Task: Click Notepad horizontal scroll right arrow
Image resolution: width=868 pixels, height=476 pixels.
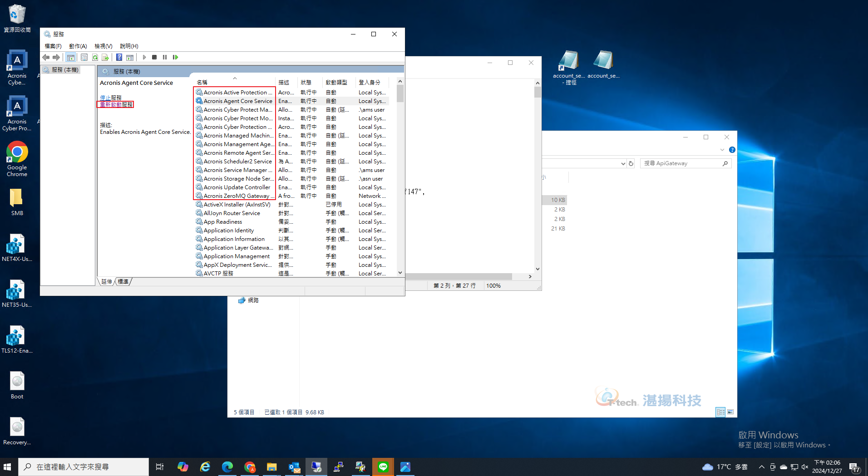Action: [x=530, y=276]
